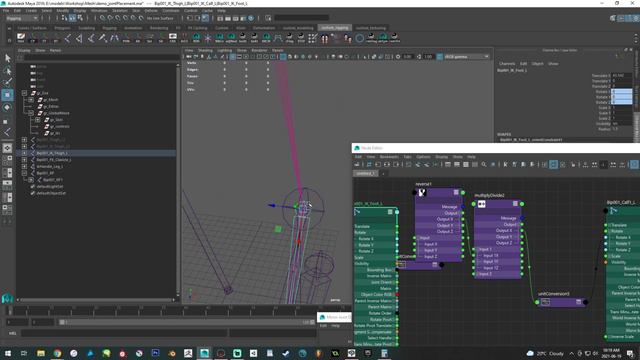
Task: Click the reverse1 node type icon
Action: click(x=422, y=192)
